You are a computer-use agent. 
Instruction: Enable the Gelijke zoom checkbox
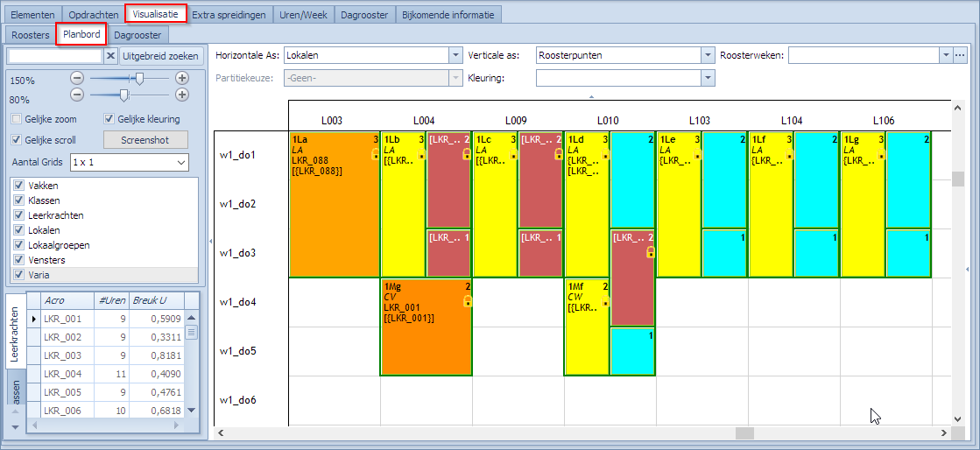point(17,119)
